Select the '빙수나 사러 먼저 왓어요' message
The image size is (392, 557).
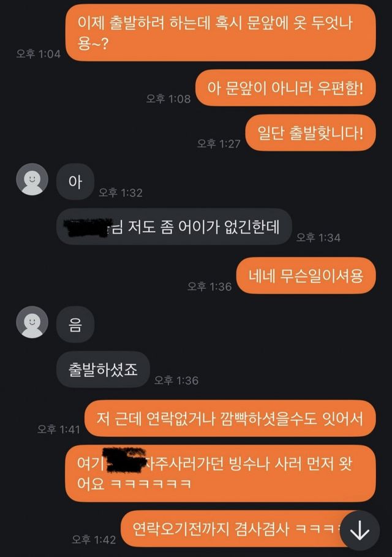[221, 474]
